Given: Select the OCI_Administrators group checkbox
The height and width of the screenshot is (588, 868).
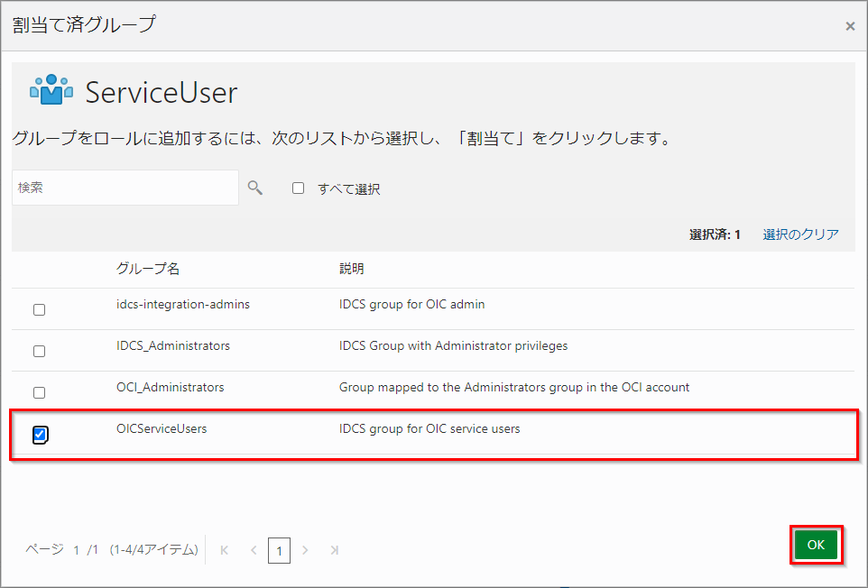Looking at the screenshot, I should (39, 392).
